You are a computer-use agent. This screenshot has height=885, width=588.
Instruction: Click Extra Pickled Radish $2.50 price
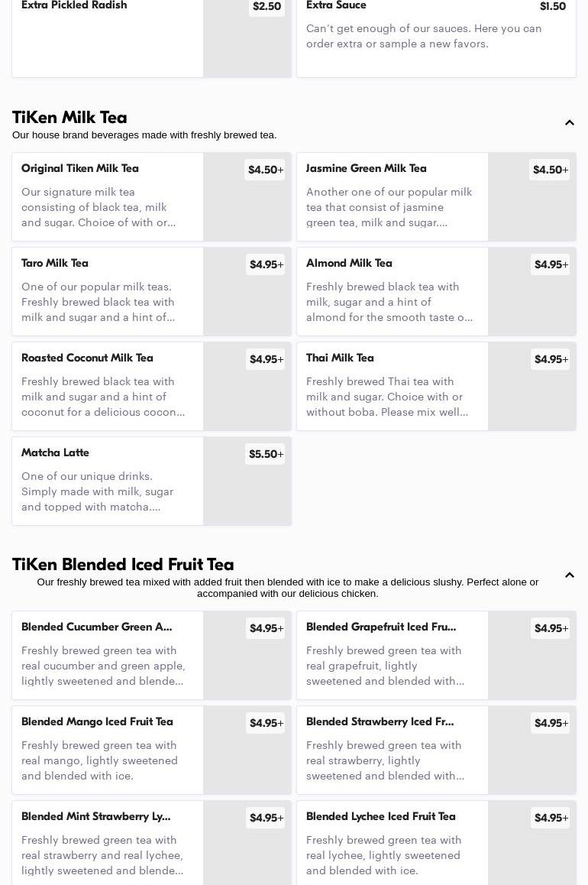[x=267, y=6]
